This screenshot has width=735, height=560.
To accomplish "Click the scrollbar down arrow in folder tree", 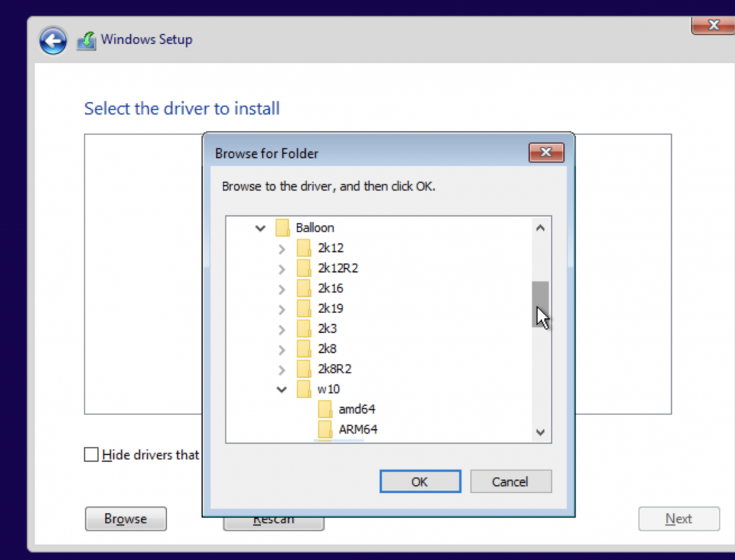I will point(540,432).
